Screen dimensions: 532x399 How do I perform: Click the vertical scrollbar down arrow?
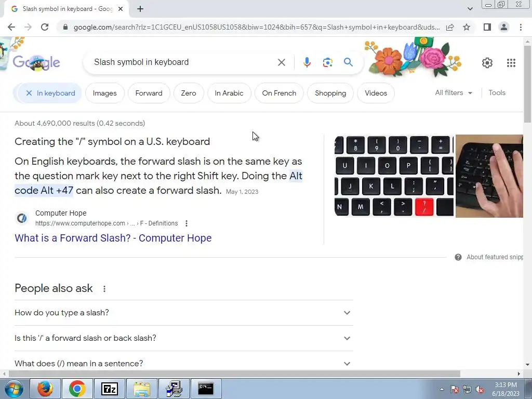[527, 365]
